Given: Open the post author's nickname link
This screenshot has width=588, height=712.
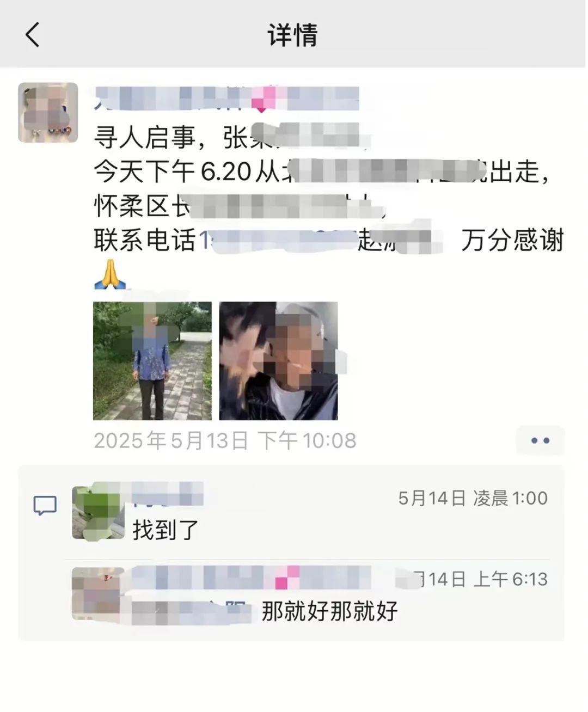Looking at the screenshot, I should click(228, 99).
